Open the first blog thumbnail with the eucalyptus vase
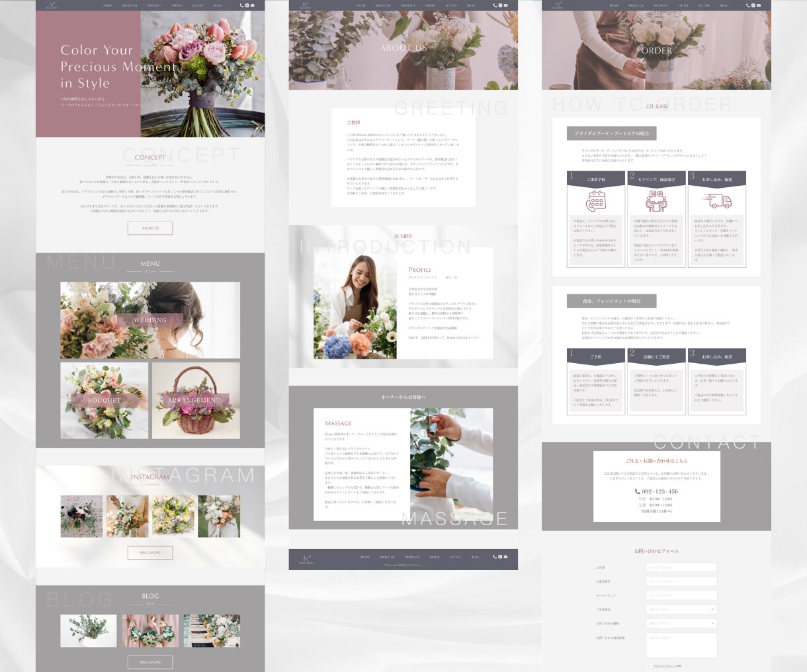The image size is (807, 672). click(88, 630)
